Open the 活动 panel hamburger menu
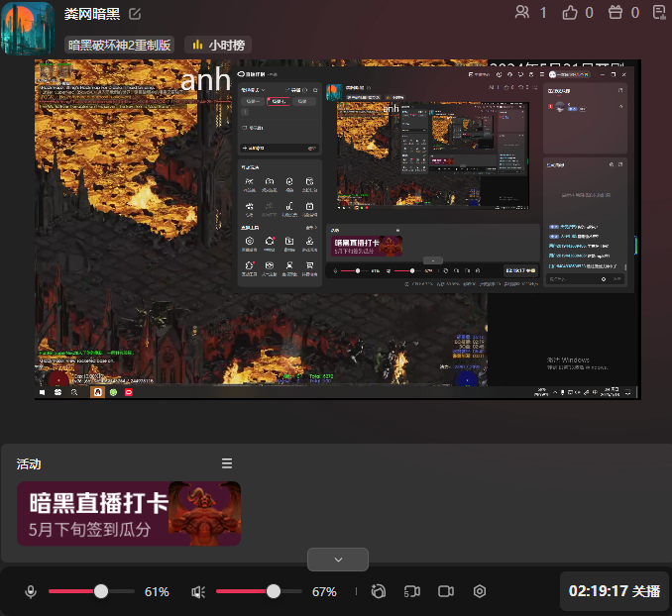 coord(227,463)
